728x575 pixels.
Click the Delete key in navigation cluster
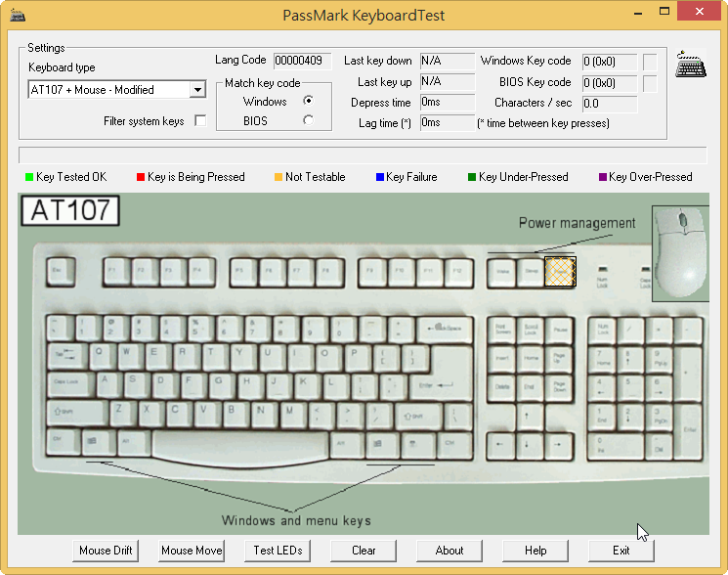(x=502, y=387)
